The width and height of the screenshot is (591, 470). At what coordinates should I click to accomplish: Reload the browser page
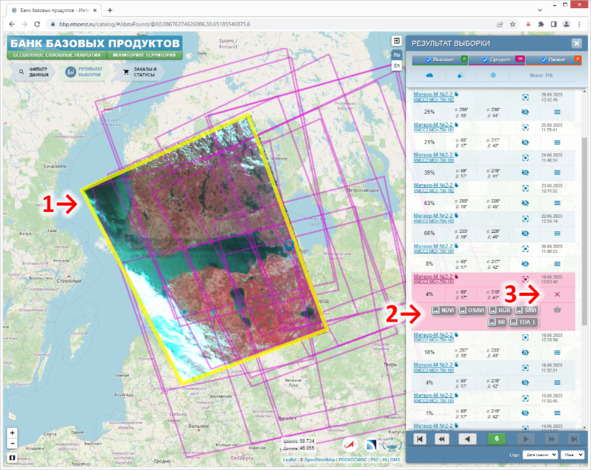click(x=37, y=24)
